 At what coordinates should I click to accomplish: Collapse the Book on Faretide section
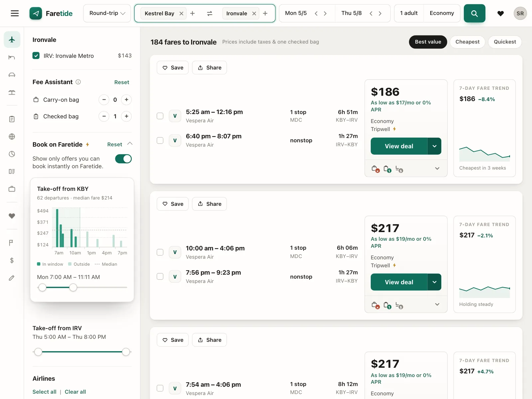click(x=130, y=144)
